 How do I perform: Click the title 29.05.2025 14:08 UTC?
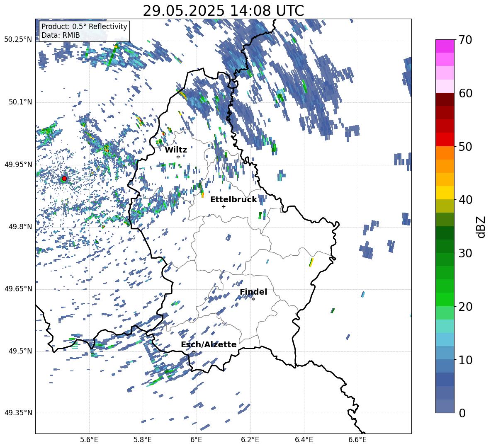(223, 11)
